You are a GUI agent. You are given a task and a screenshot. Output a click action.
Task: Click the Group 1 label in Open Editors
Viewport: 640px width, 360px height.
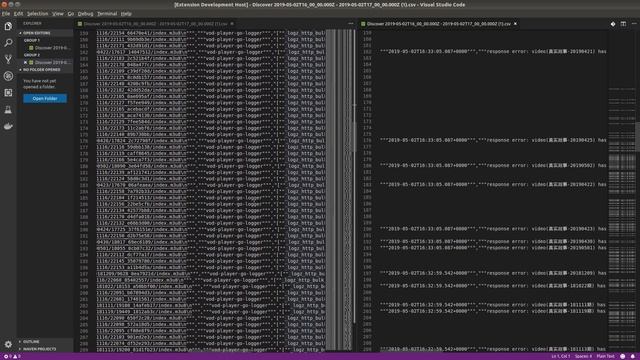(32, 40)
